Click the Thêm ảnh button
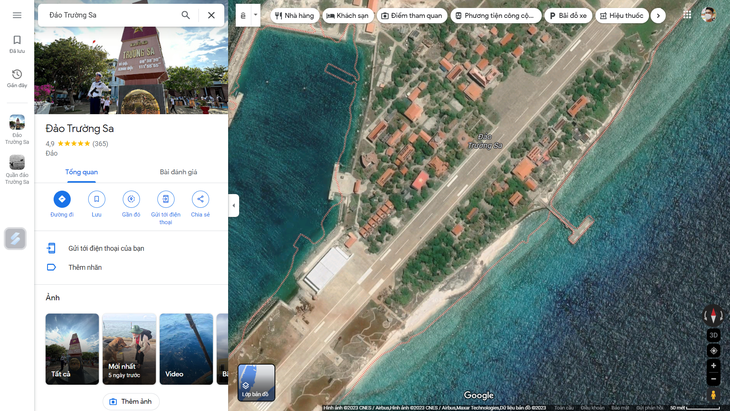Screen dimensions: 730x411 pyautogui.click(x=131, y=401)
